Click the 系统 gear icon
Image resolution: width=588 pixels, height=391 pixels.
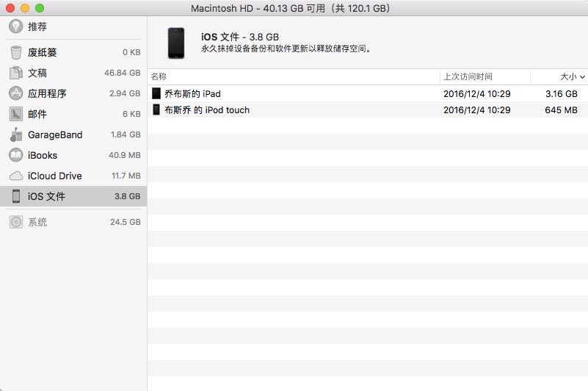tap(15, 222)
